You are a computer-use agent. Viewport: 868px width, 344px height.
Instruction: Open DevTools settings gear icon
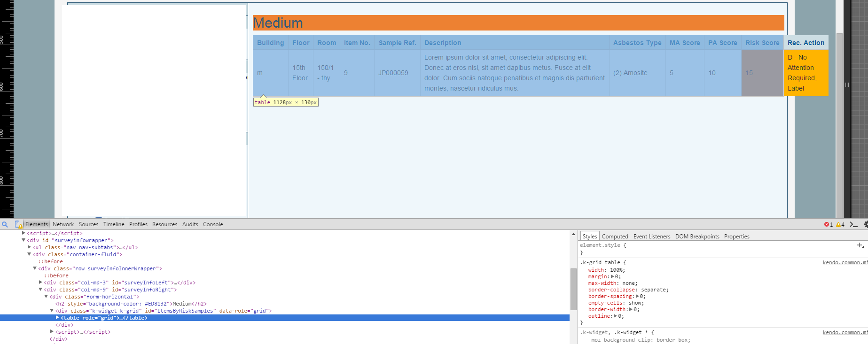(x=866, y=224)
